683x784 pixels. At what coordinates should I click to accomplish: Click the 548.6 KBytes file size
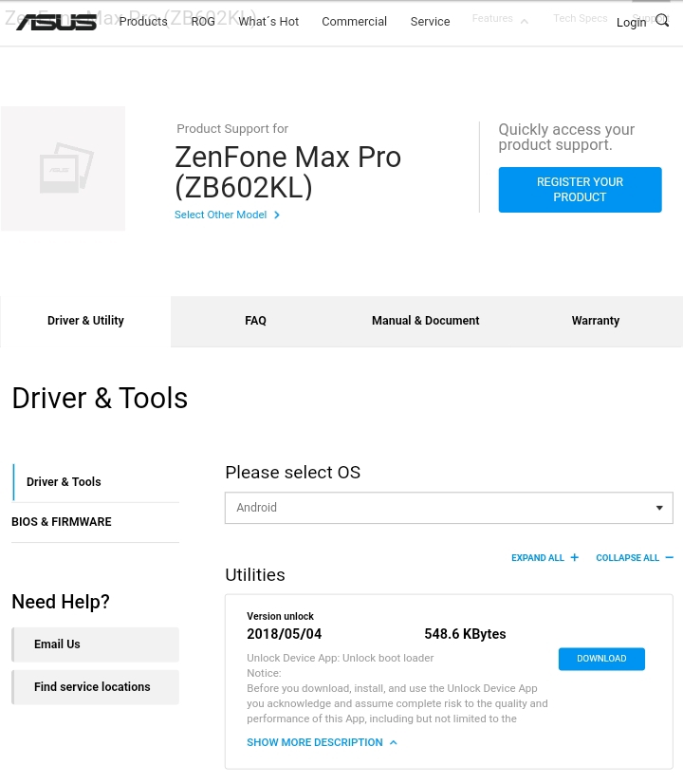tap(465, 634)
